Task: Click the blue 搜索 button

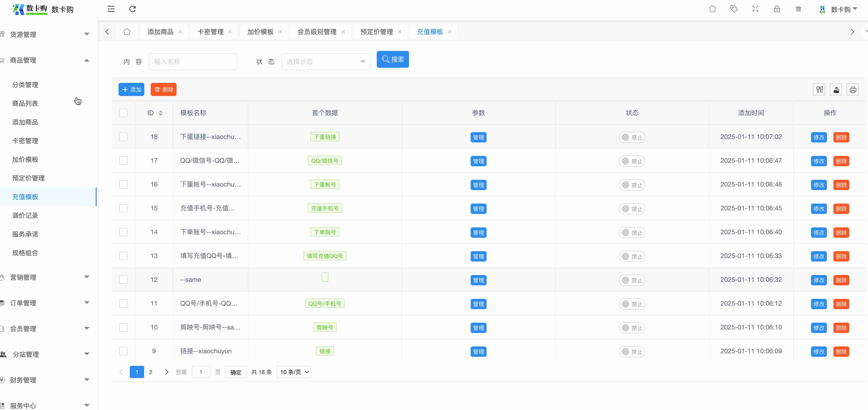Action: 392,59
